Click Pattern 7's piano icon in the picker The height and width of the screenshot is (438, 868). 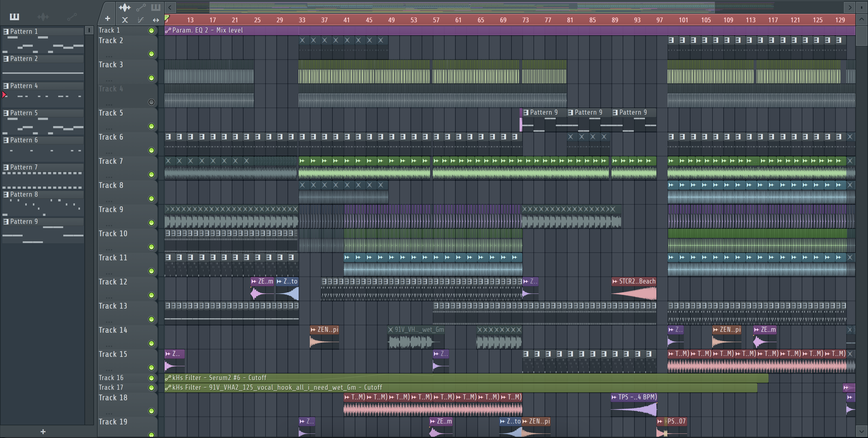6,168
